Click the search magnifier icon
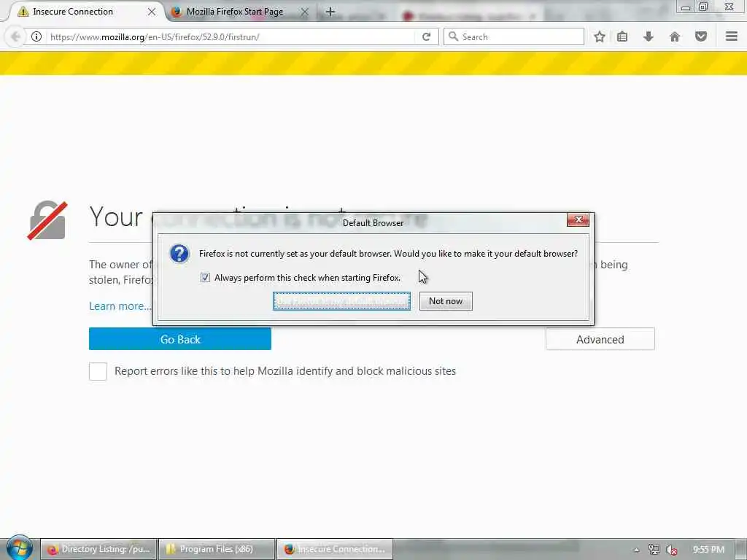 tap(453, 36)
